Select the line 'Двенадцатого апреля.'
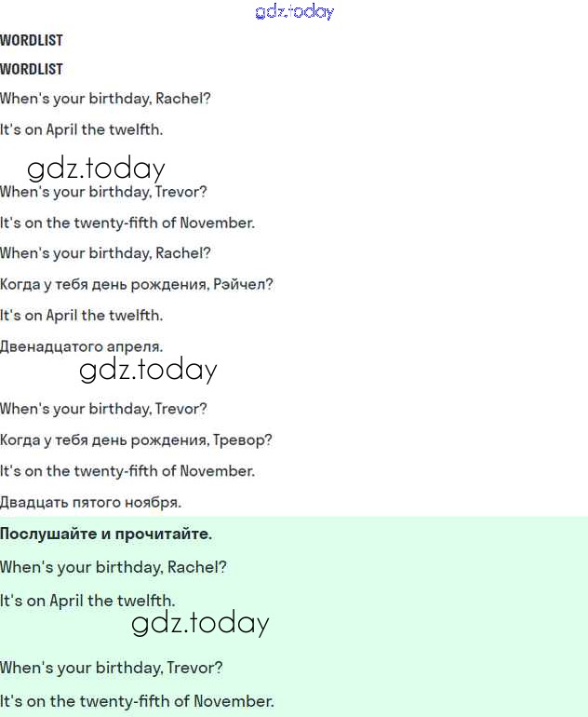This screenshot has width=588, height=717. point(82,346)
